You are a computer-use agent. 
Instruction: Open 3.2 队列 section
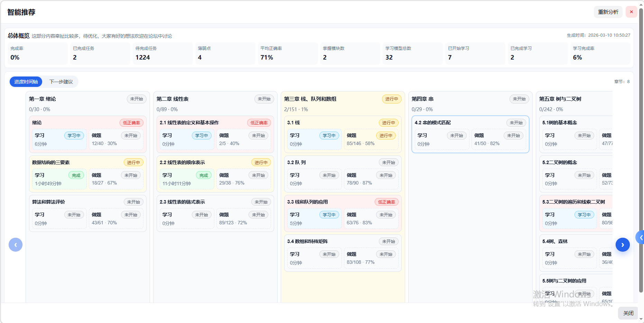(x=343, y=174)
